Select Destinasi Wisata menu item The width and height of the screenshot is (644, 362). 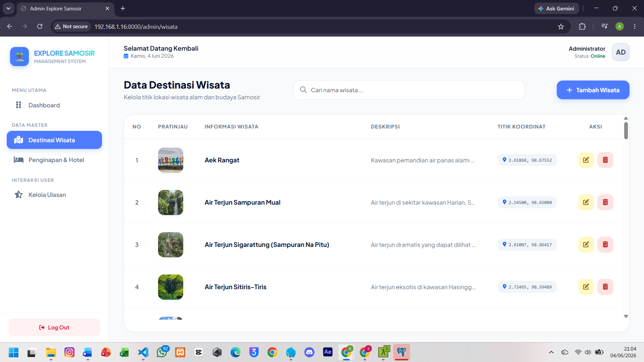tap(54, 140)
